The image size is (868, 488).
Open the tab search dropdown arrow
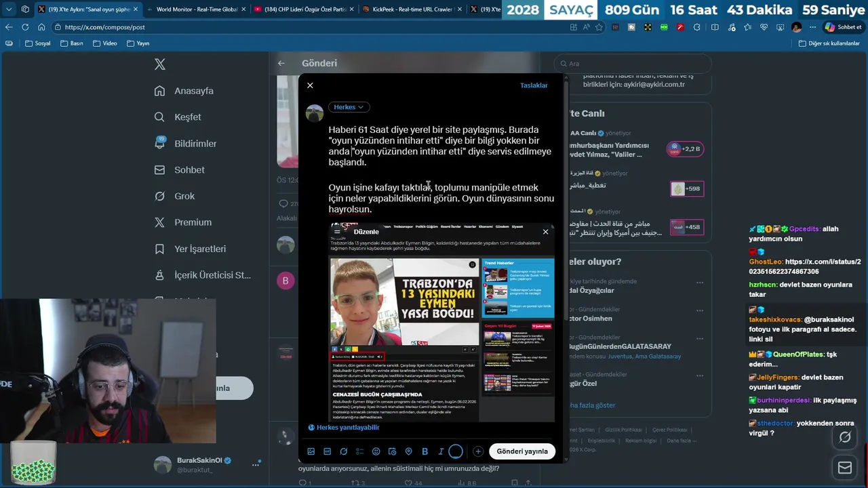coord(9,9)
